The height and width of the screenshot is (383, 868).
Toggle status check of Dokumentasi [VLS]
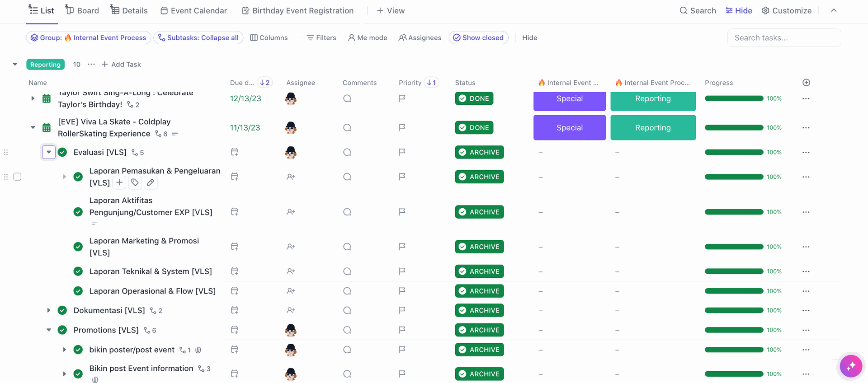[x=62, y=310]
